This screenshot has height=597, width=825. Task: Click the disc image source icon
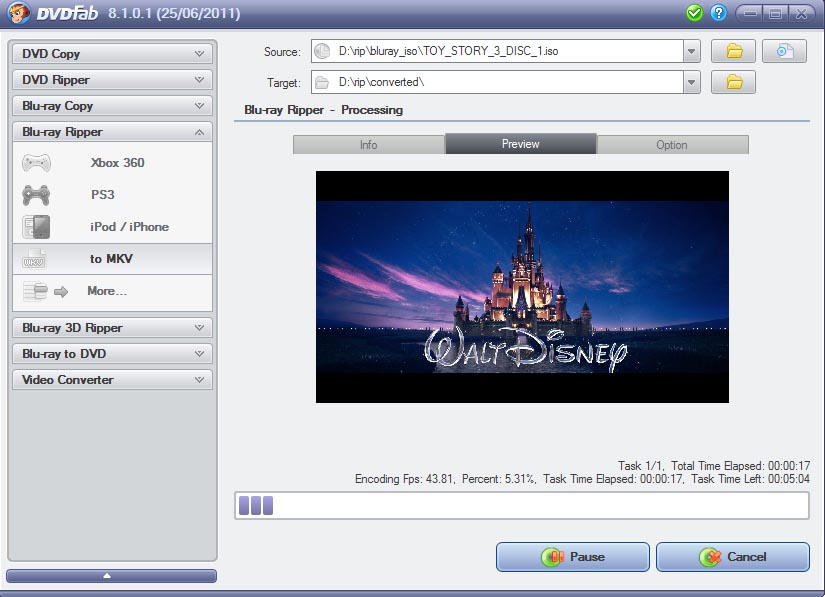(784, 51)
